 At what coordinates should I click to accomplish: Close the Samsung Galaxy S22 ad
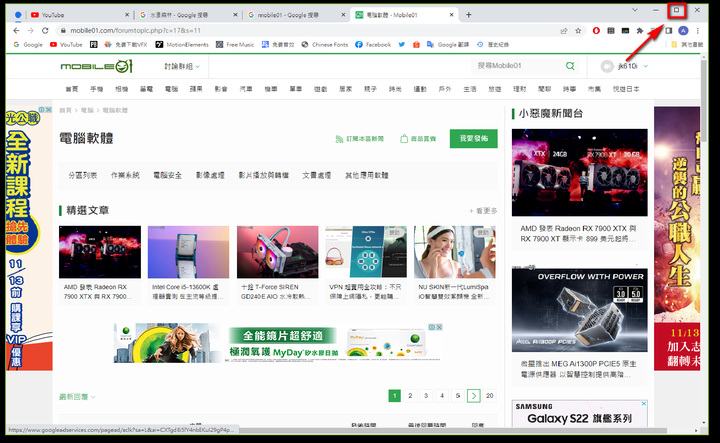coord(644,404)
